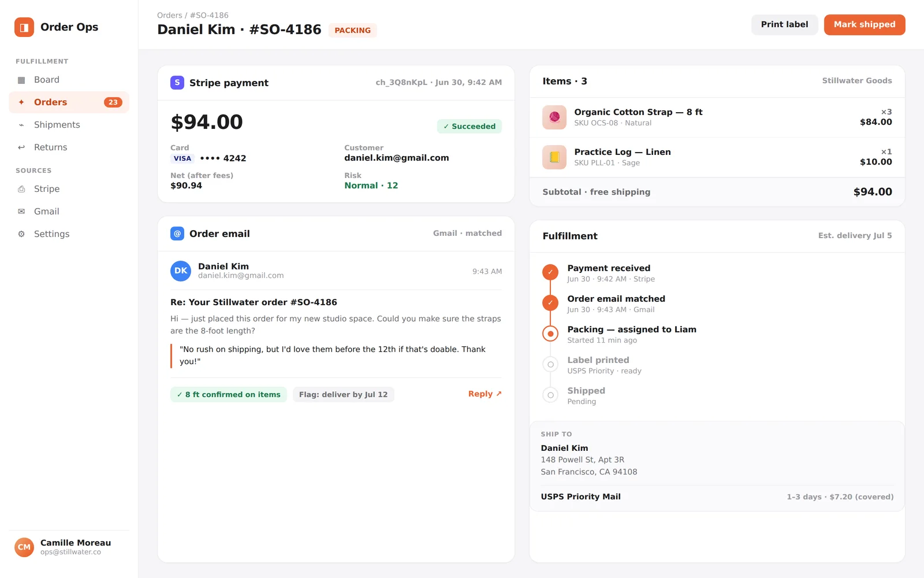The image size is (924, 578).
Task: Click the Label printed step circle
Action: tap(550, 364)
